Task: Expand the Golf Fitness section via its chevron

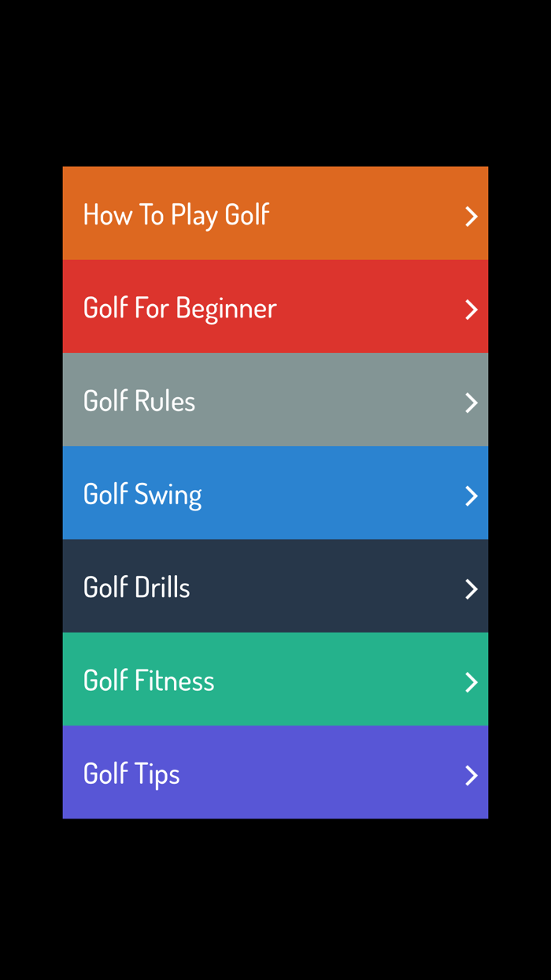Action: (471, 682)
